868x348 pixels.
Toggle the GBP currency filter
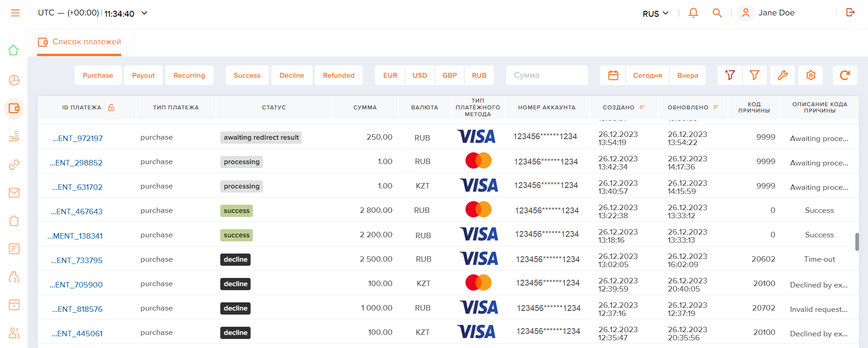tap(449, 75)
